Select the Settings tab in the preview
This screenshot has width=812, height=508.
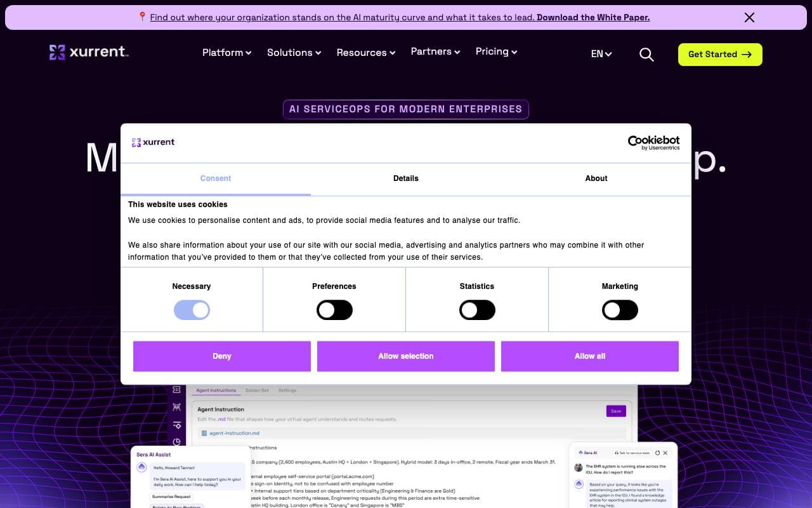287,391
